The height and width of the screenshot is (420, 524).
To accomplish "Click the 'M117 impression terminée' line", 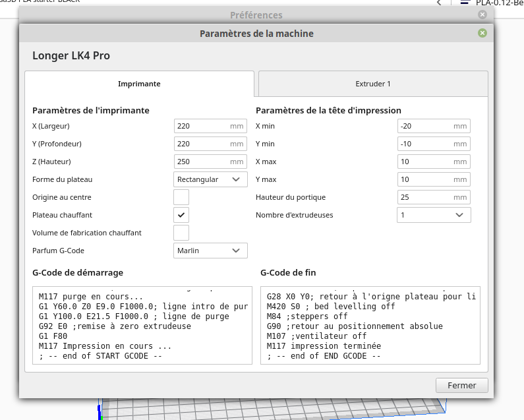I will click(324, 345).
